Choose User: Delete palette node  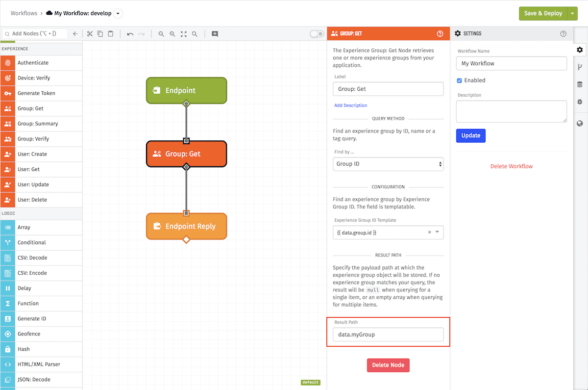click(x=41, y=200)
